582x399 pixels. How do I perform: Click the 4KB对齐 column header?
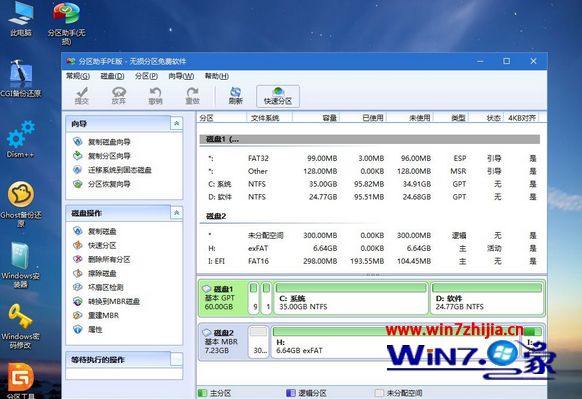(x=522, y=118)
